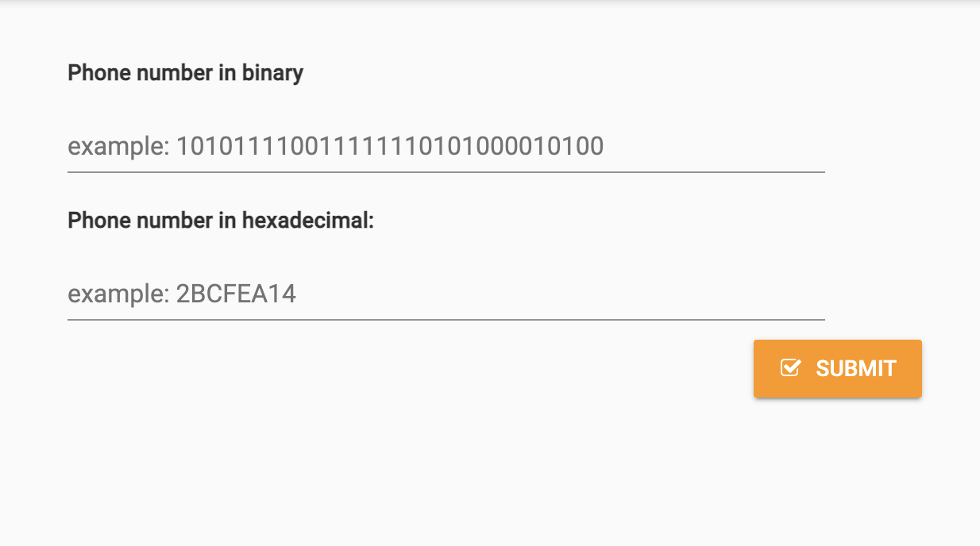Screen dimensions: 980x546
Task: Tap the checkbox glyph beside SUBMIT
Action: point(790,367)
